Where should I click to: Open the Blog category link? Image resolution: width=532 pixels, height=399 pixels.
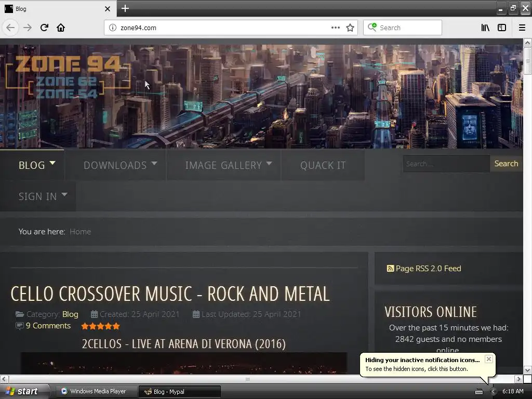[70, 314]
